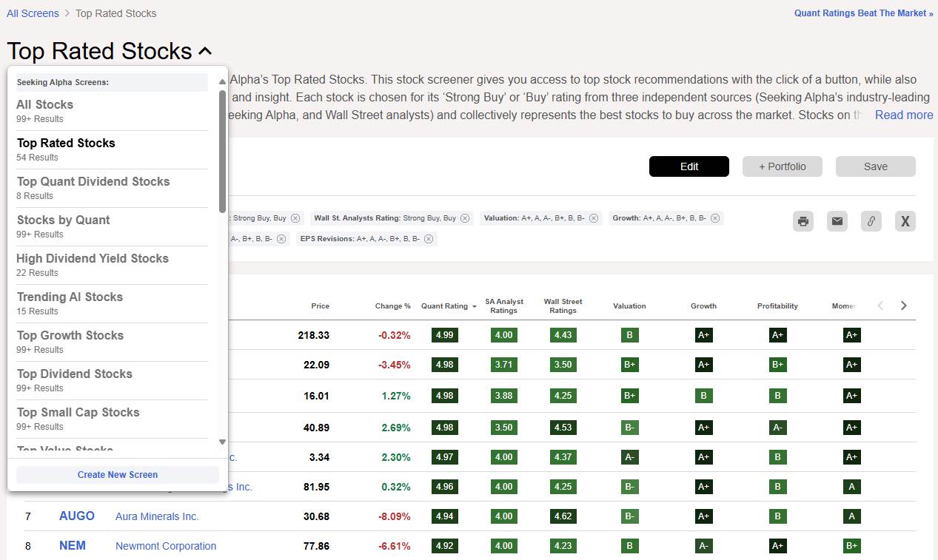This screenshot has width=938, height=560.
Task: Click the email share icon
Action: 837,221
